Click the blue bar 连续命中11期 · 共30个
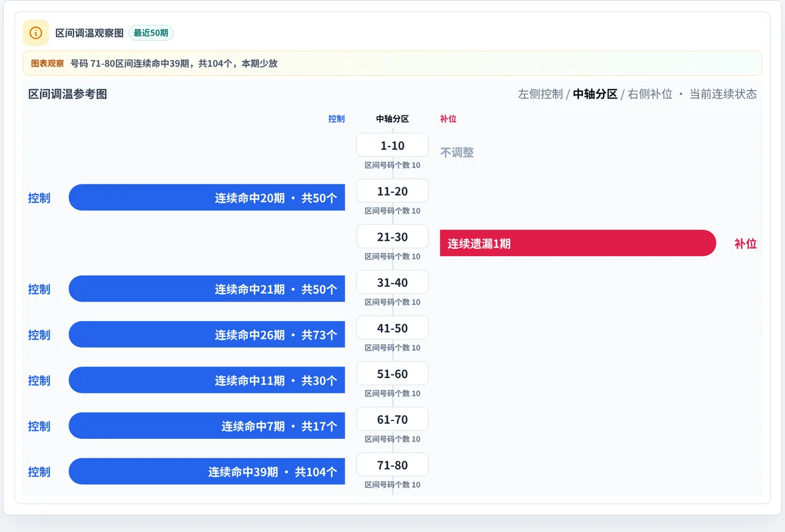This screenshot has height=532, width=785. pos(207,380)
